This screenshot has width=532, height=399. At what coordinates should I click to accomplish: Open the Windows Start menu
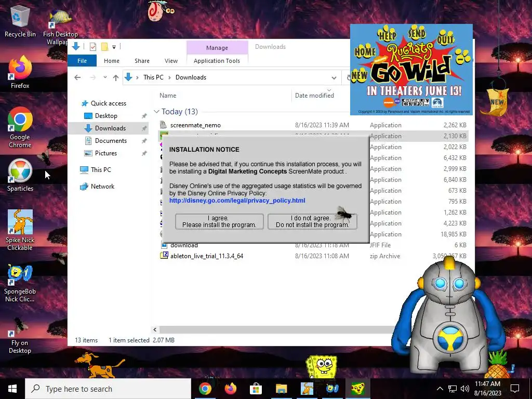pyautogui.click(x=12, y=389)
